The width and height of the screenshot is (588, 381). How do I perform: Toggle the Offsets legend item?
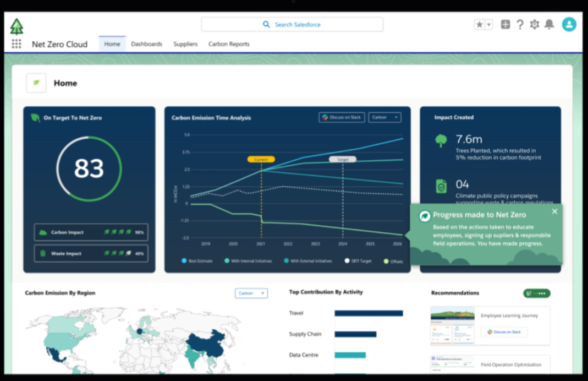point(393,261)
